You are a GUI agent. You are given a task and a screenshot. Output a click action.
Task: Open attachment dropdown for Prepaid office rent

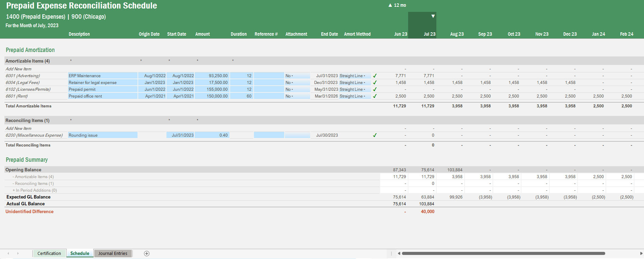[292, 96]
